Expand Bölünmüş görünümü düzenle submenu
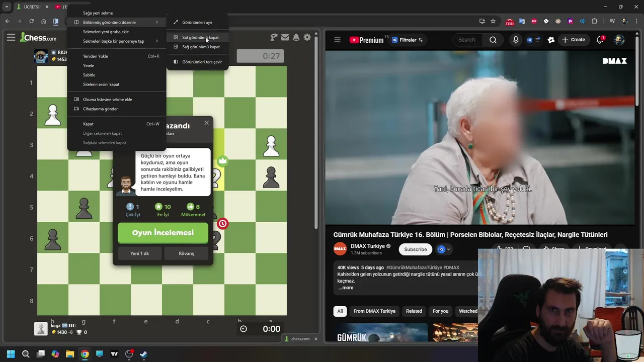This screenshot has height=362, width=644. (x=117, y=22)
